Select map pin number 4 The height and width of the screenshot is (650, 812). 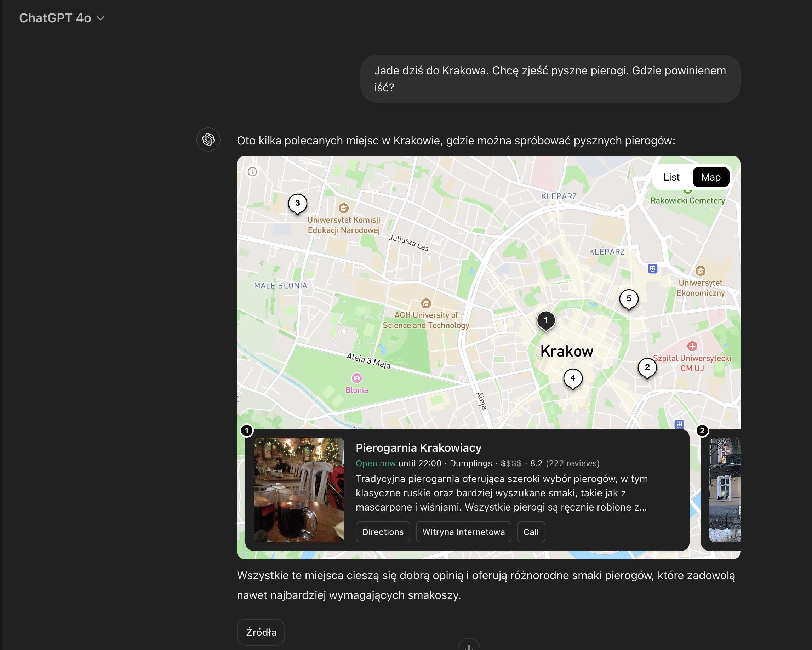click(573, 378)
